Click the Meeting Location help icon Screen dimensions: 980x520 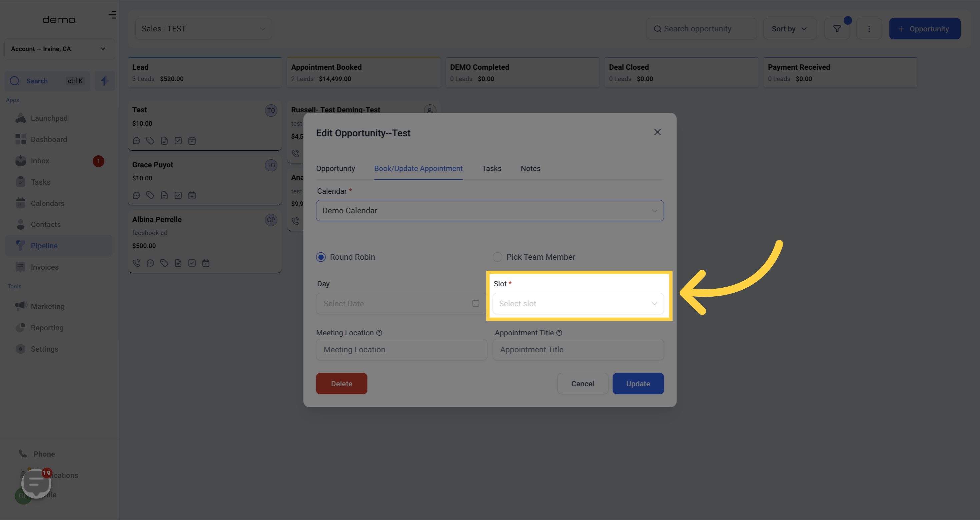pyautogui.click(x=379, y=333)
